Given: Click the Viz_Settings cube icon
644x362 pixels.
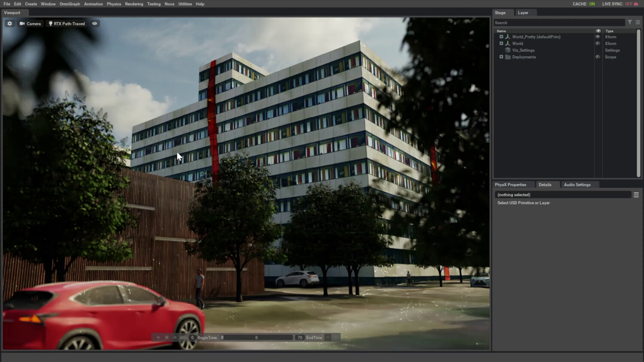Looking at the screenshot, I should [x=507, y=50].
